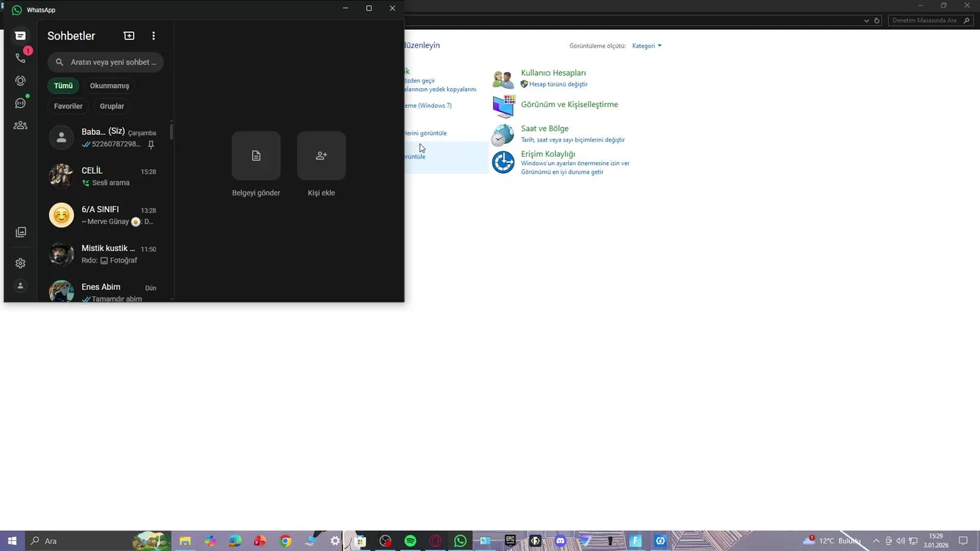Open the Settings gear on the taskbar

[335, 541]
